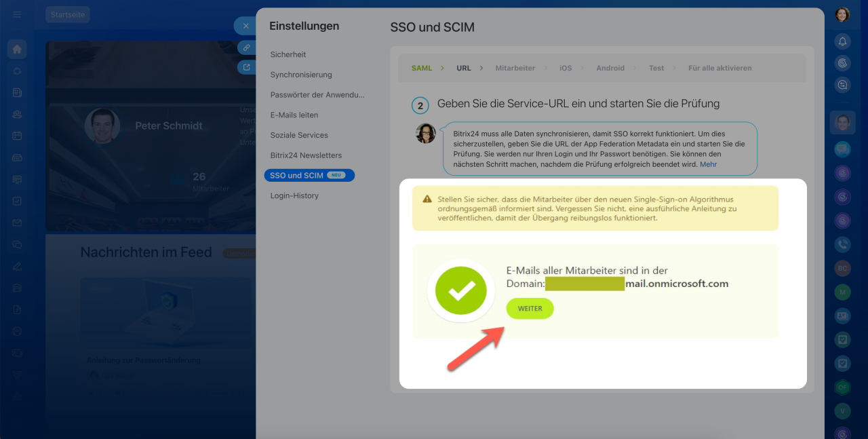Open the M contact avatar
The height and width of the screenshot is (439, 868).
842,292
